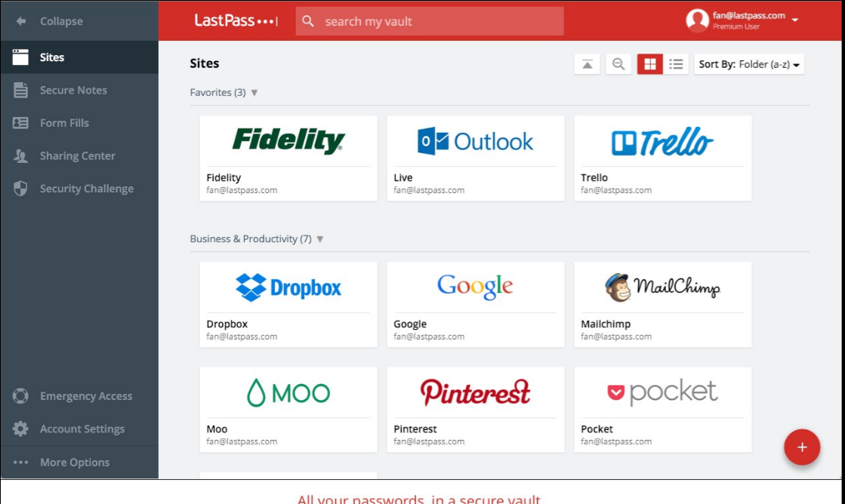The width and height of the screenshot is (845, 504).
Task: Switch to list view
Action: click(x=676, y=64)
